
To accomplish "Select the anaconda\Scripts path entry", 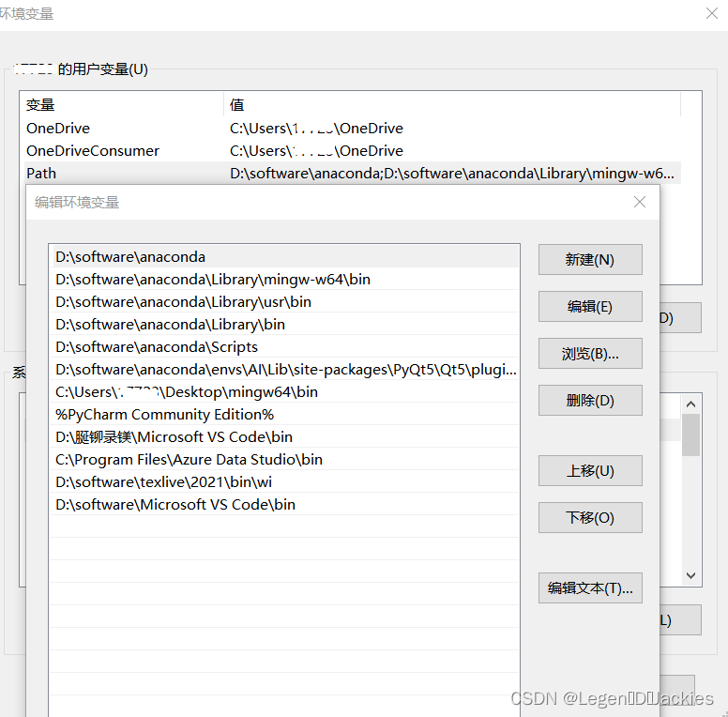I will pos(284,347).
